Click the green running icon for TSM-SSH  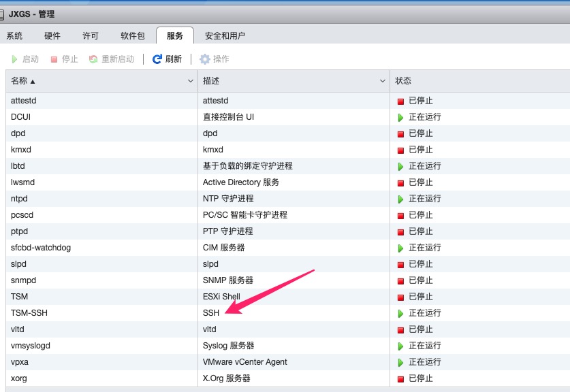tap(400, 314)
